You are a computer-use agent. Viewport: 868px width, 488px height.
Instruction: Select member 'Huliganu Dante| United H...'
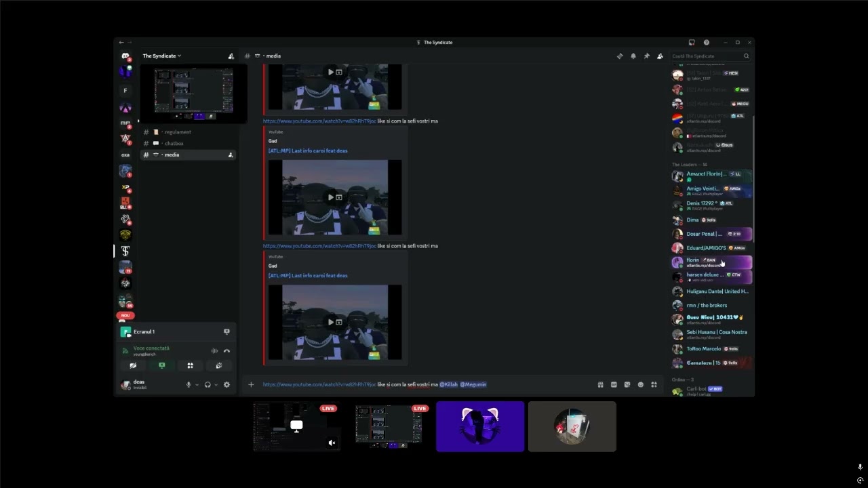(x=711, y=291)
